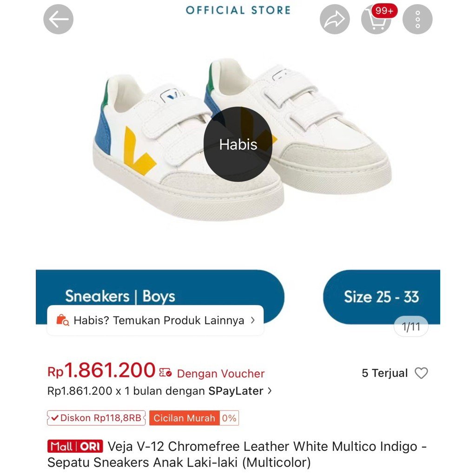Open the three-dot more options menu
Screen dimensions: 476x476
pos(417,20)
